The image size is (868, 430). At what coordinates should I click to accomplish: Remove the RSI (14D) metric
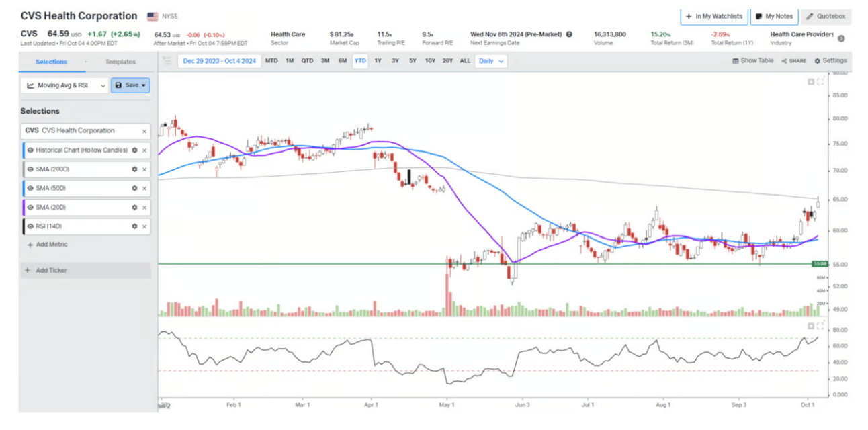pos(144,226)
